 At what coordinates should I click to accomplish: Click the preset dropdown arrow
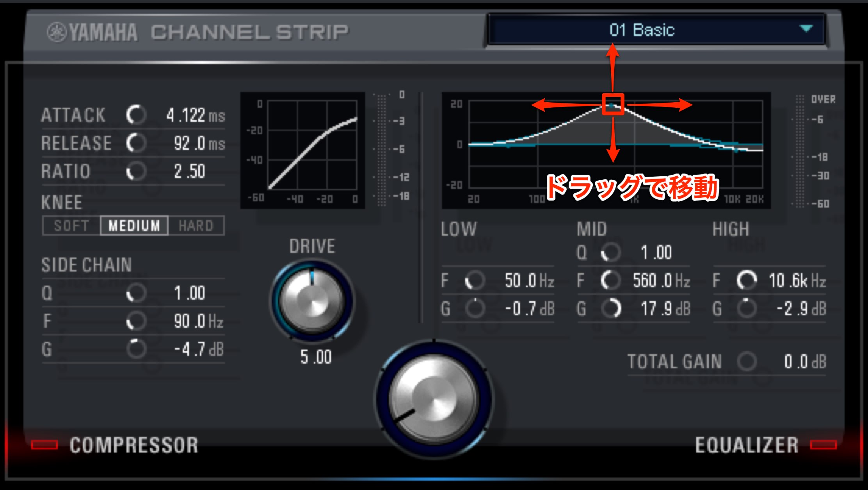pos(806,28)
